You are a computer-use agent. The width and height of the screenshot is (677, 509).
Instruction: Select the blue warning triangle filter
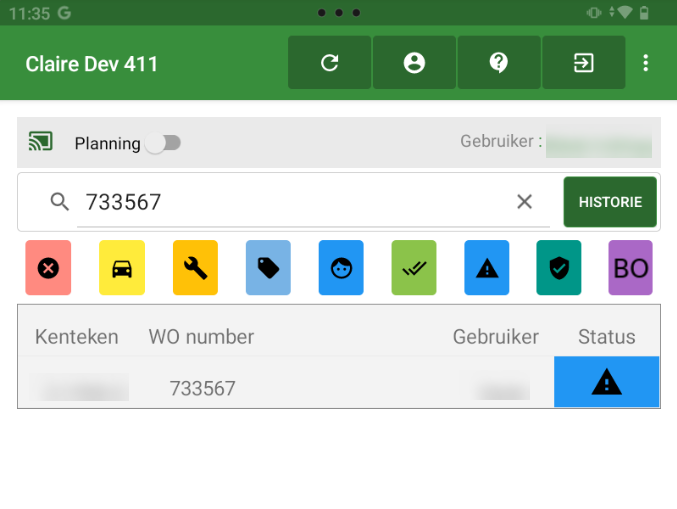point(487,268)
